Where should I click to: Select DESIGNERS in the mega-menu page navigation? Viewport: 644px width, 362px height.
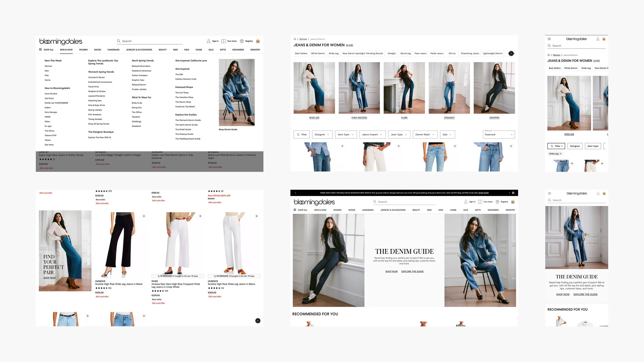tap(238, 50)
